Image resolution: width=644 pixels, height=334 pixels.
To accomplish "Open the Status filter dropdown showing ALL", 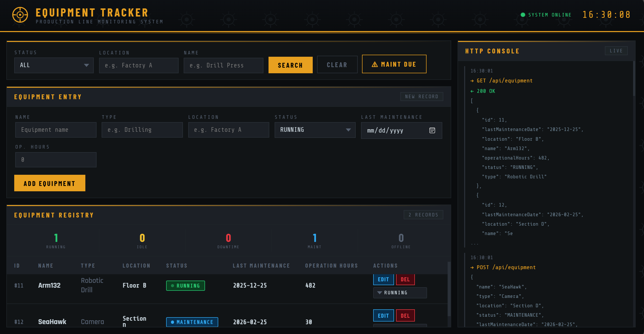I will (x=54, y=65).
